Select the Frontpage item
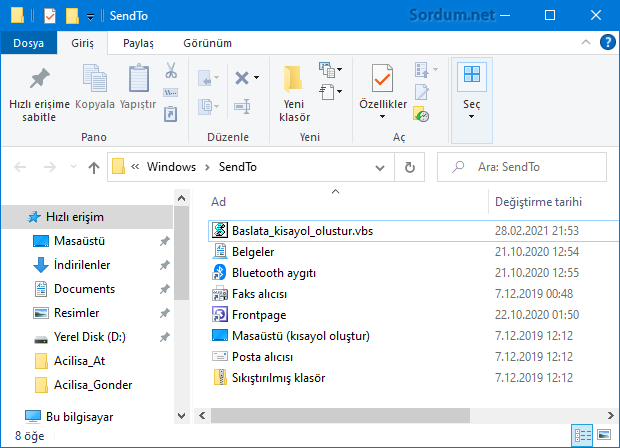Image resolution: width=620 pixels, height=448 pixels. (x=414, y=315)
